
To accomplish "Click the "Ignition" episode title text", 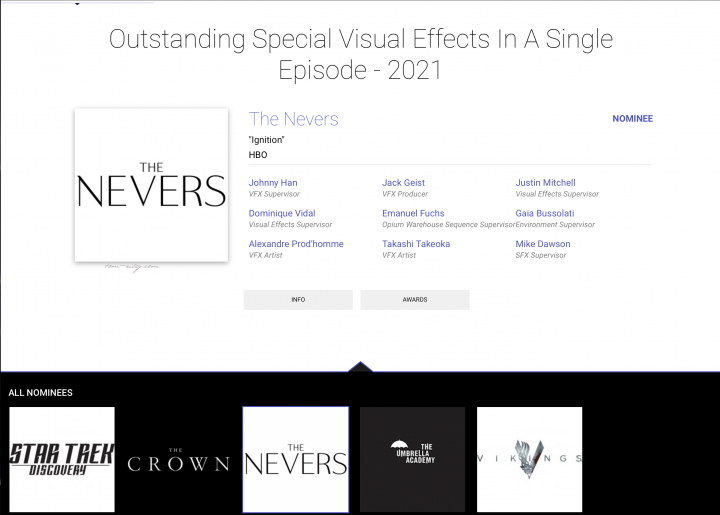I will point(266,140).
